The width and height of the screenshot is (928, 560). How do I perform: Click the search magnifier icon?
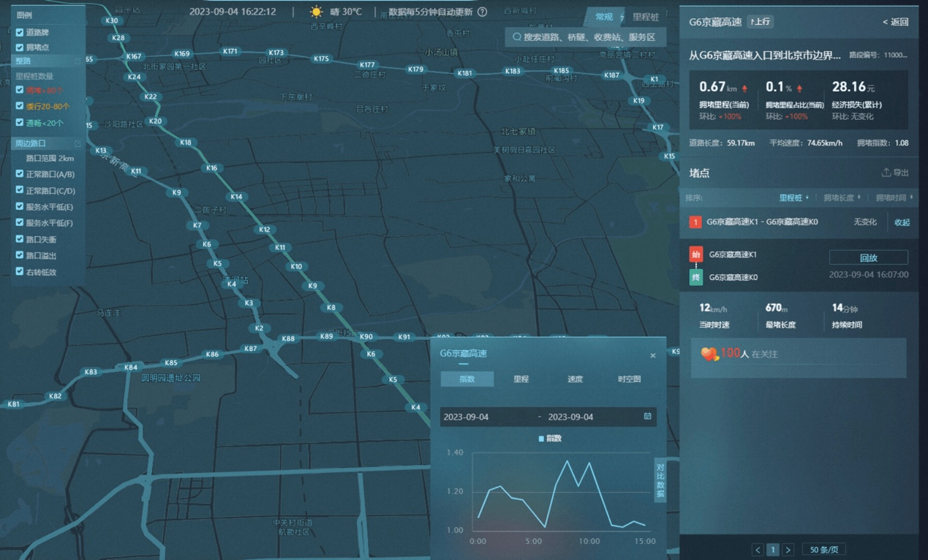tap(517, 37)
